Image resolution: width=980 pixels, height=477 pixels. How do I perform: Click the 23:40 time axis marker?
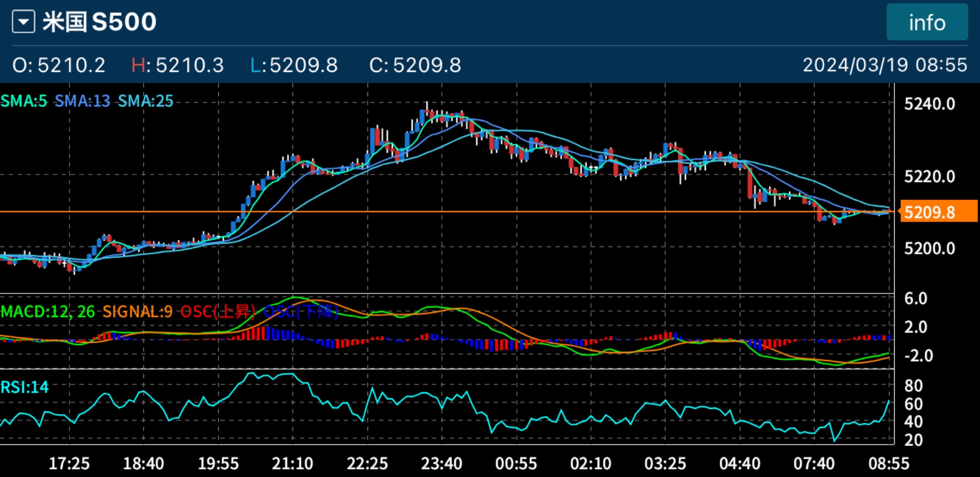tap(441, 463)
